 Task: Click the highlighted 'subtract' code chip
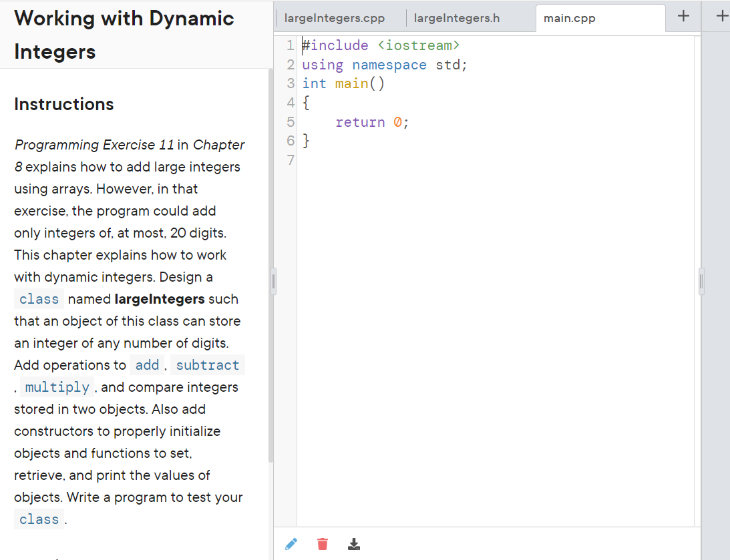[207, 365]
